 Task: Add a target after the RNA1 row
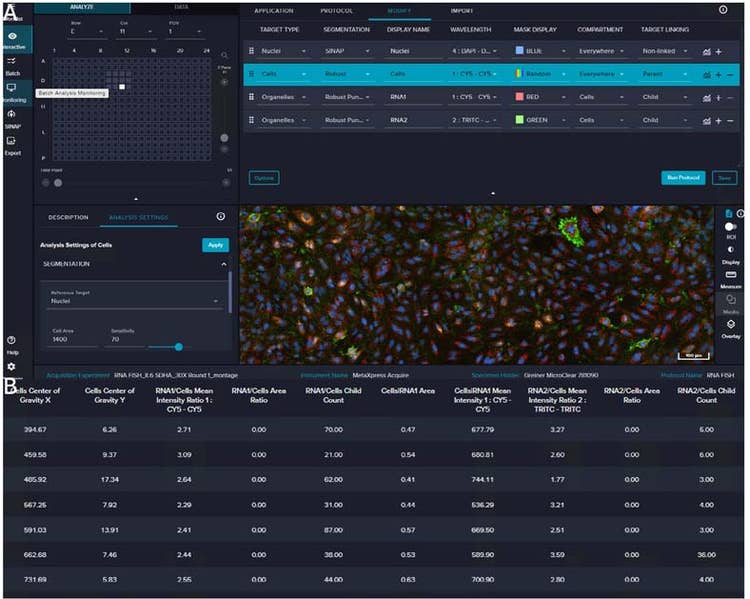click(x=718, y=98)
